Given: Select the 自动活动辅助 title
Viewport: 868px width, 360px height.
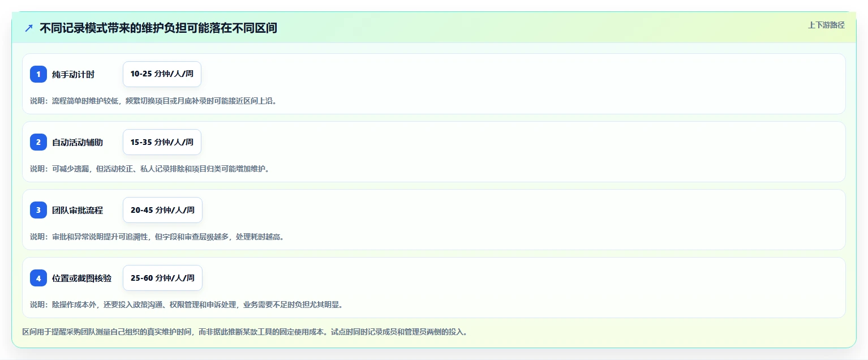Looking at the screenshot, I should click(78, 142).
